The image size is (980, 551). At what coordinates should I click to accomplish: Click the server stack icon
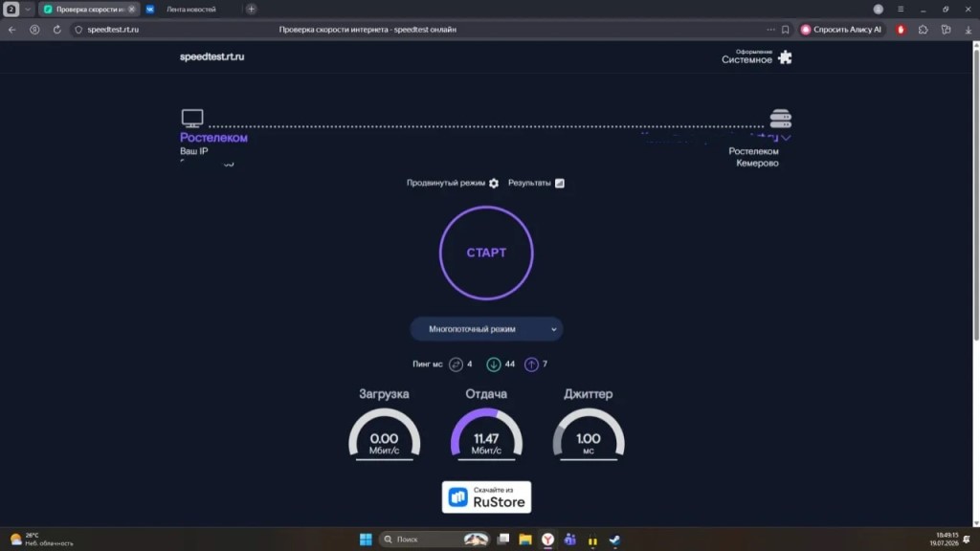780,118
